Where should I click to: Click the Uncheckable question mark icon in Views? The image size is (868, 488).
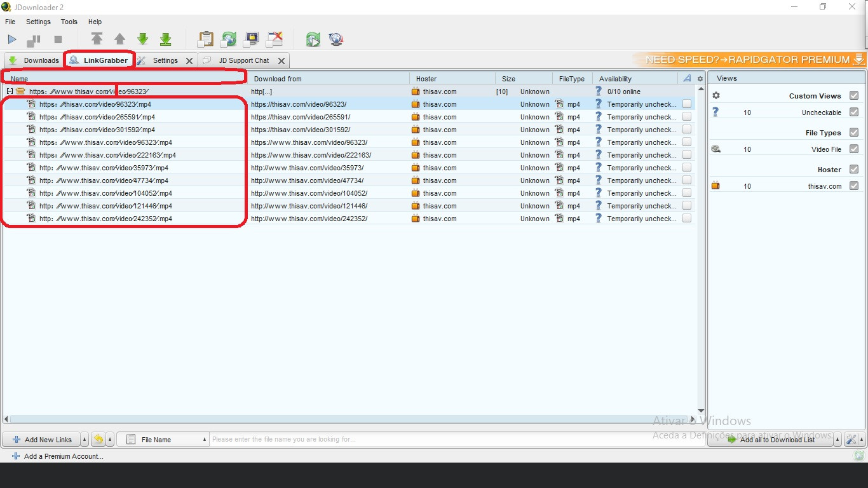(x=715, y=112)
